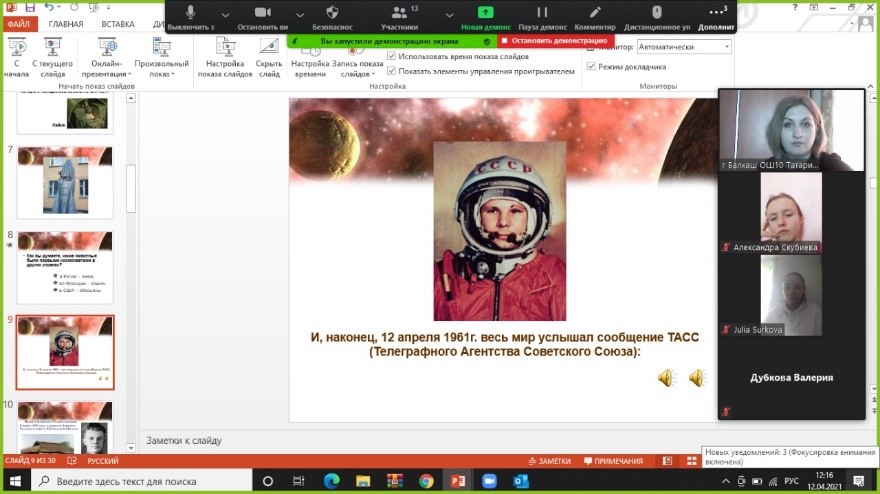Open Zoom security shield options
Viewport: 880px width, 494px height.
point(331,12)
